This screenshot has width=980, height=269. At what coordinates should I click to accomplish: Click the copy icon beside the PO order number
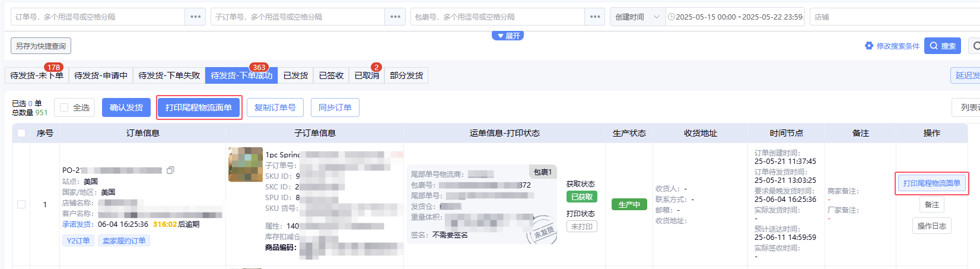[x=170, y=170]
